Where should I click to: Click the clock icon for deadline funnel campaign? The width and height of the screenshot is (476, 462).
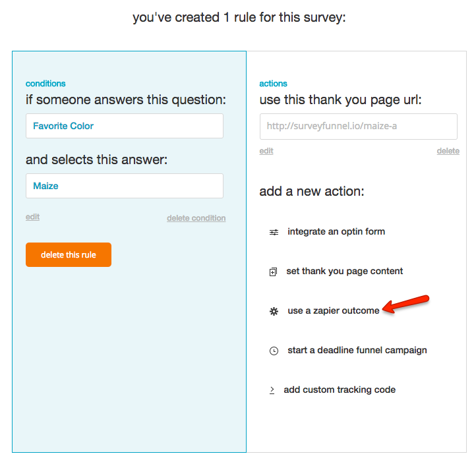[x=274, y=351]
